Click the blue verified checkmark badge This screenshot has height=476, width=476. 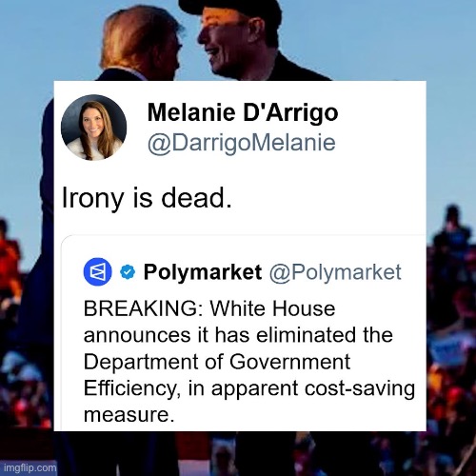(x=128, y=272)
